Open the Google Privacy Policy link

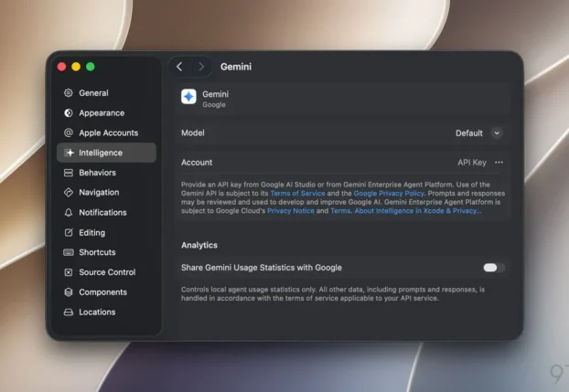coord(389,194)
